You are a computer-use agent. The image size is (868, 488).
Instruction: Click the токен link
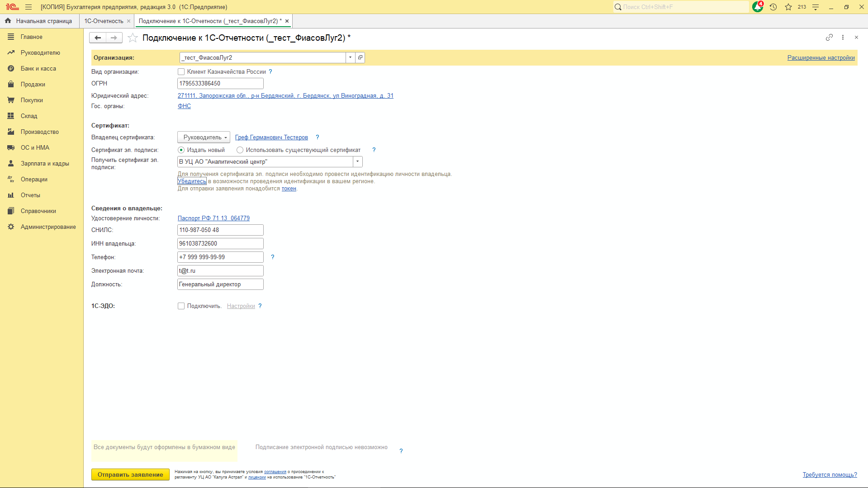click(x=289, y=188)
